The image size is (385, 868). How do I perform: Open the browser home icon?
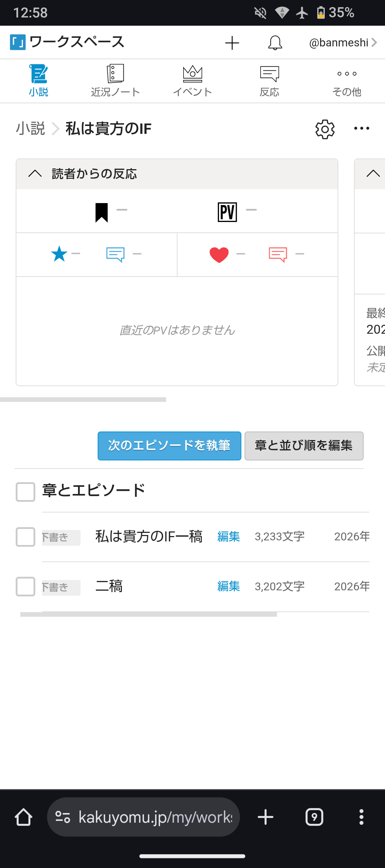pos(24,817)
